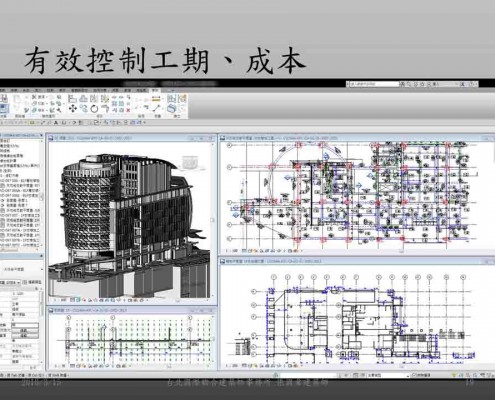
Task: Open the Properties type selector dropdown
Action: coord(22,269)
